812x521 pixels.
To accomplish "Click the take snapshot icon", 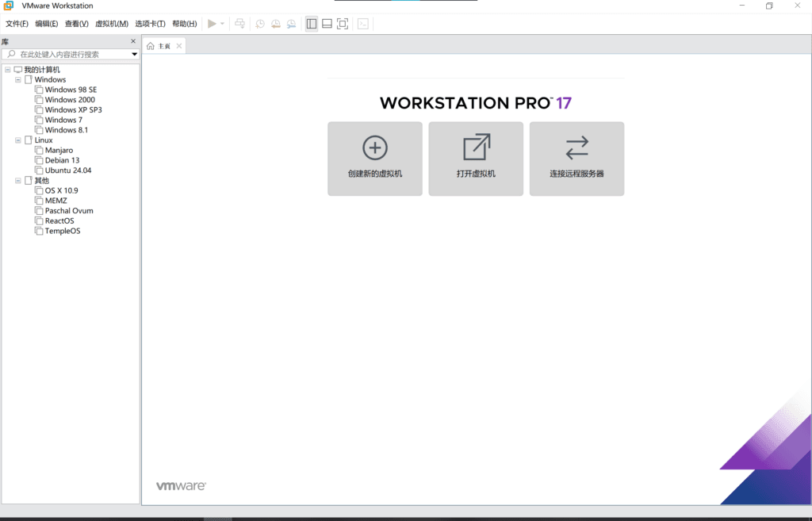I will pos(260,24).
